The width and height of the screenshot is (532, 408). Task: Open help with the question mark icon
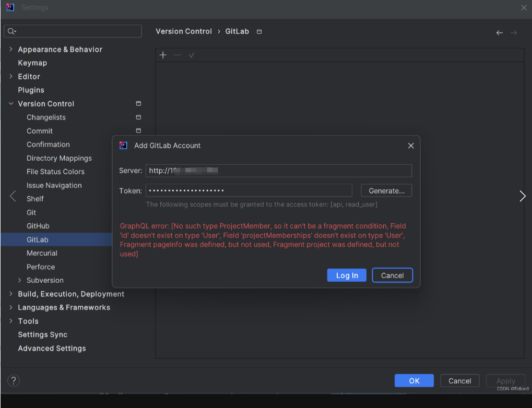coord(14,380)
